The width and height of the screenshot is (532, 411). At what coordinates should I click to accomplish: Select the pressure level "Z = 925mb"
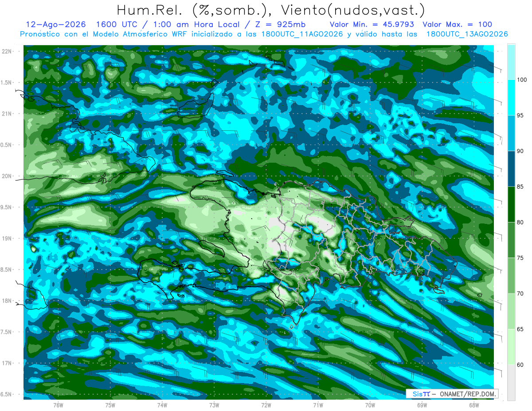(280, 25)
